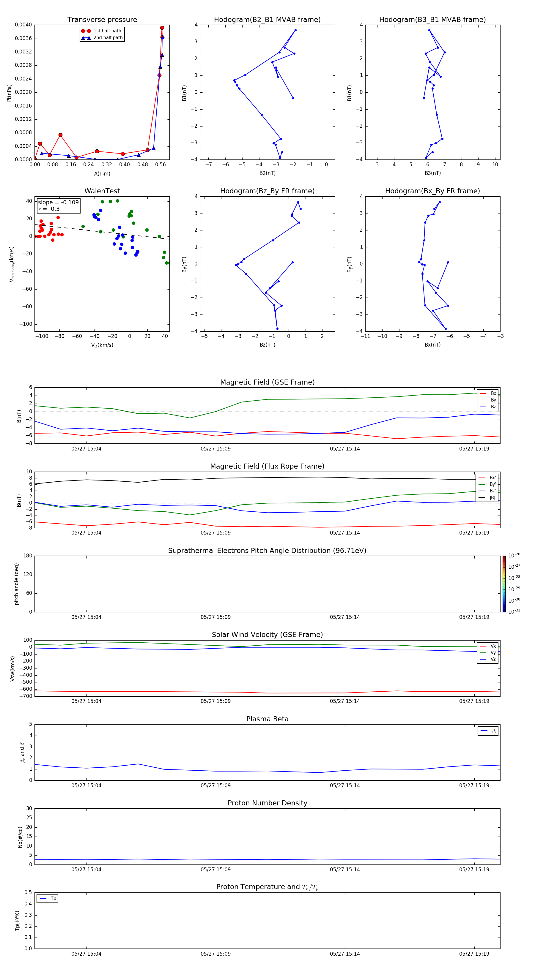Select the "slope = -0.109" annotation
This screenshot has width=535, height=980.
[x=58, y=203]
